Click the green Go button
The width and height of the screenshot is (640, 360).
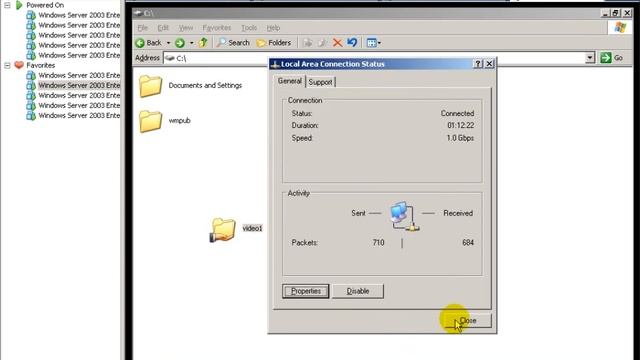click(611, 58)
